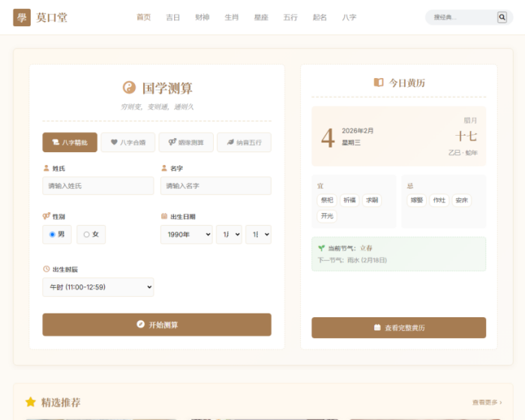Click the clock icon next to 出生时辰
The image size is (525, 420).
pyautogui.click(x=46, y=268)
